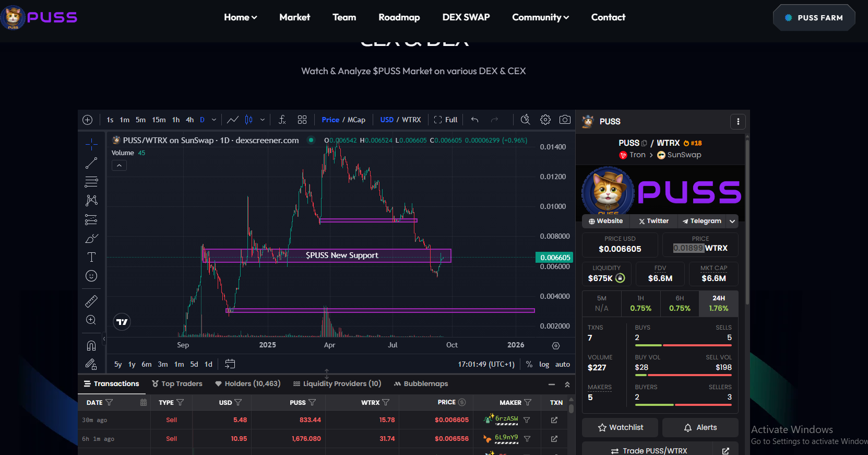Click the current price label 0.006605
This screenshot has height=455, width=868.
(555, 258)
